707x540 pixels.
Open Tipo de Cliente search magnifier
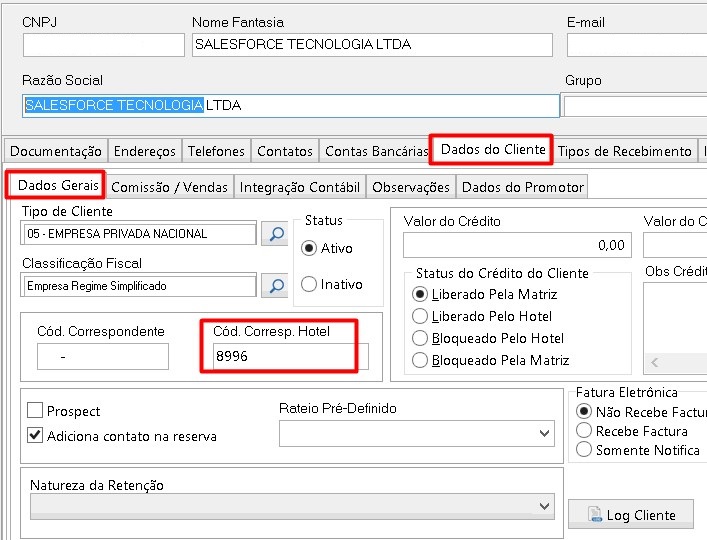pyautogui.click(x=275, y=233)
